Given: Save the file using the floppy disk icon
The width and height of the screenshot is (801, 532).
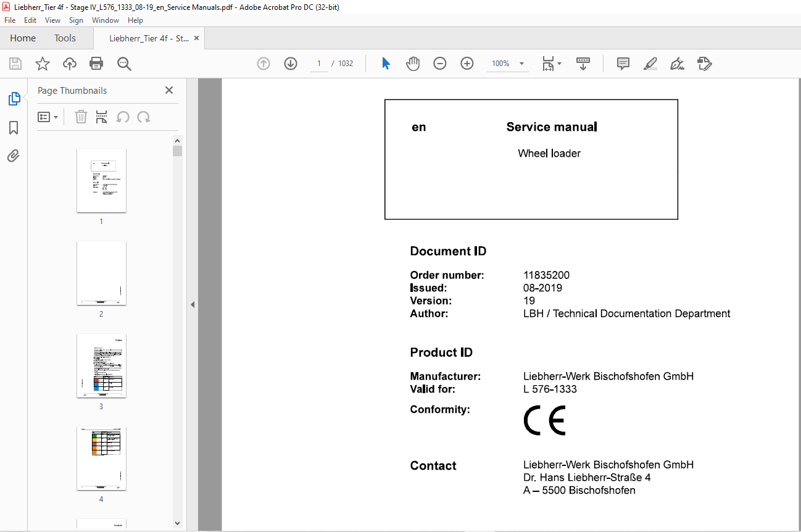Looking at the screenshot, I should 15,64.
